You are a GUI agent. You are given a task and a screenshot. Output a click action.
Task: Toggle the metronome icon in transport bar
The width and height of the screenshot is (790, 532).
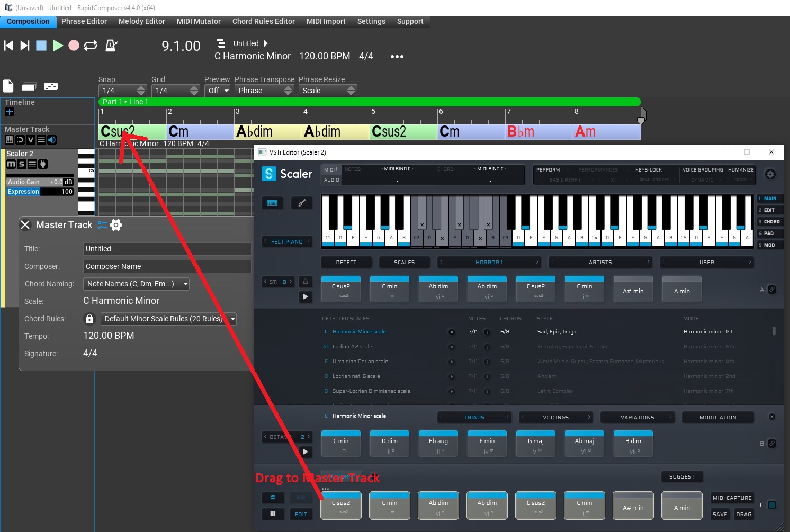(111, 46)
